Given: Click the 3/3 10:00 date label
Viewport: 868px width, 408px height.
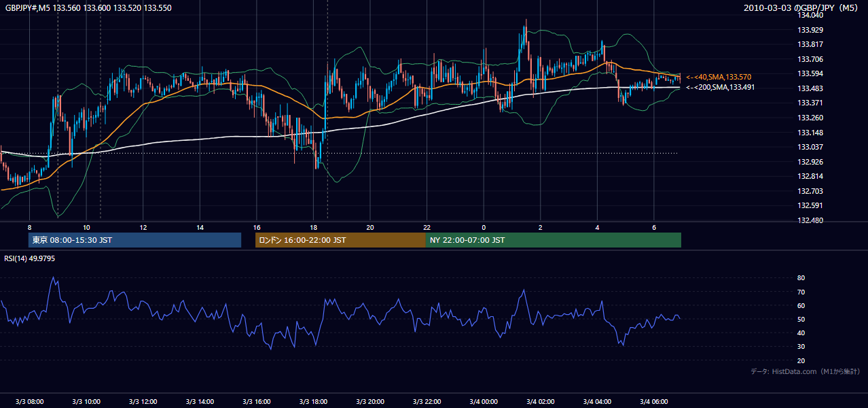Looking at the screenshot, I should pos(86,402).
